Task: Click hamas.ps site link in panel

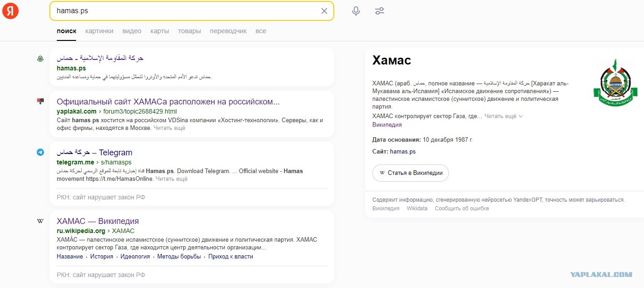Action: click(403, 152)
